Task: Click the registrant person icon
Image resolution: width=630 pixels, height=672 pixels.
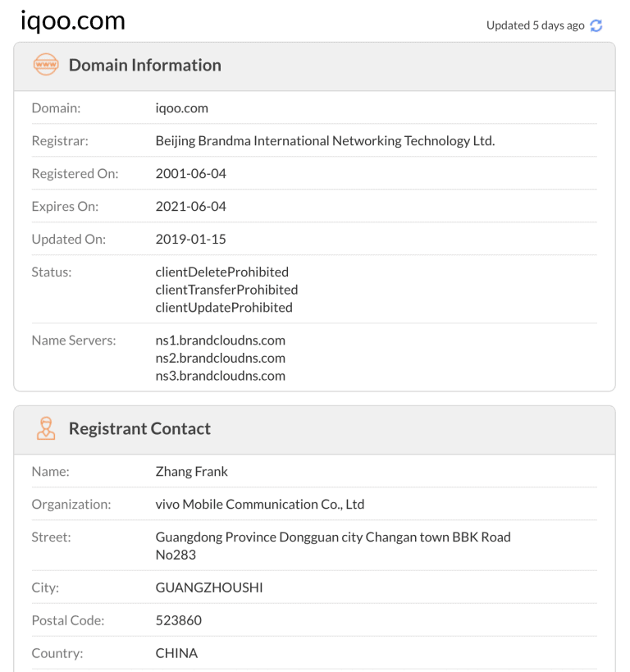Action: tap(46, 428)
